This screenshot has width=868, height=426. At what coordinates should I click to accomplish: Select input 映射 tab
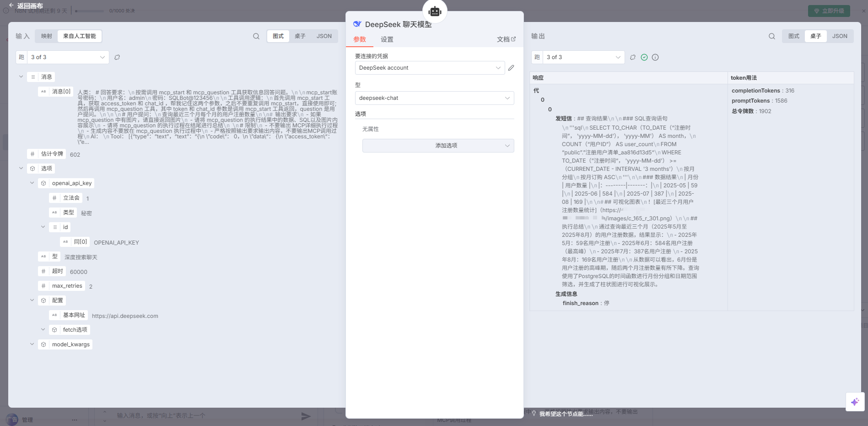[x=47, y=36]
